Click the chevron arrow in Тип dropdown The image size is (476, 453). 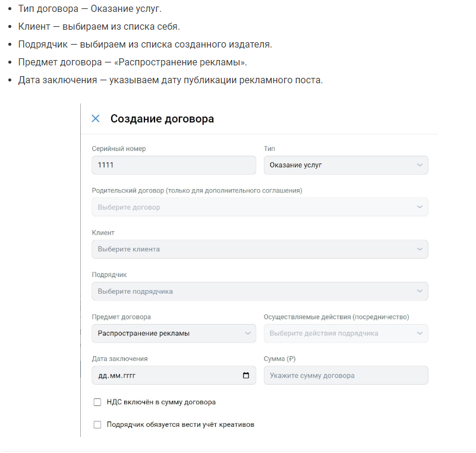tap(420, 165)
